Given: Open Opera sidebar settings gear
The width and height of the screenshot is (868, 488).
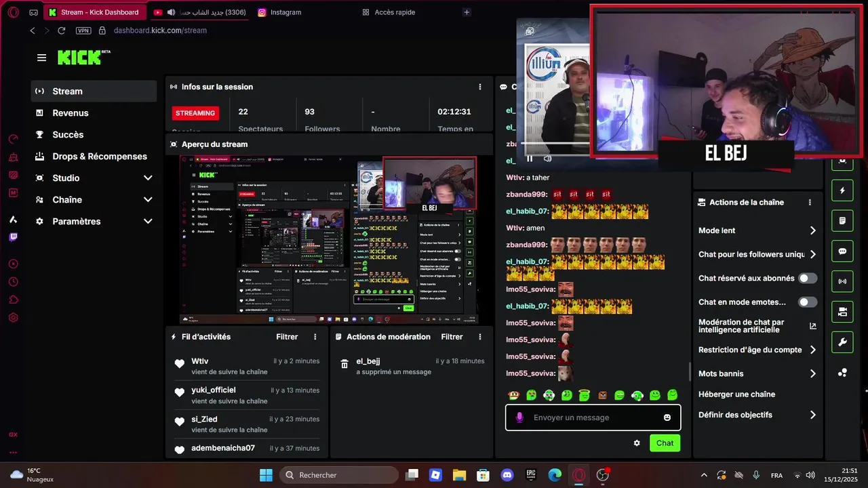Looking at the screenshot, I should click(13, 317).
